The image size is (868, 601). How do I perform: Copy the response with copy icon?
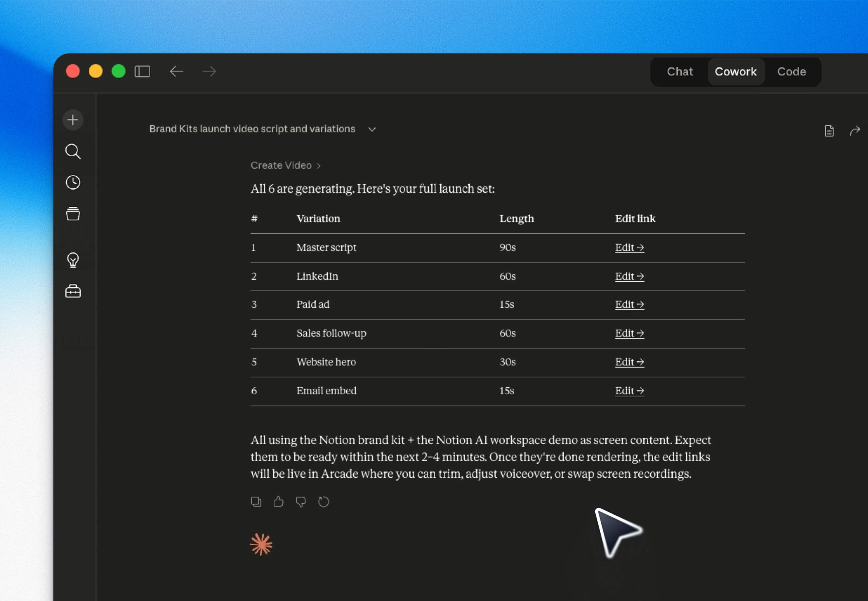pyautogui.click(x=256, y=502)
